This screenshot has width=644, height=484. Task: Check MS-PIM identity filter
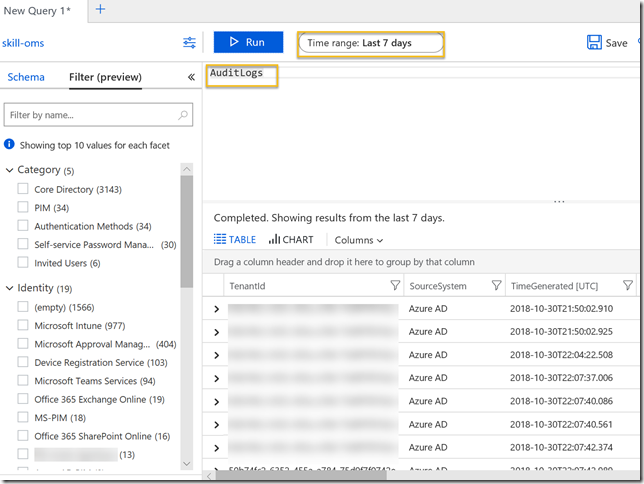[23, 417]
